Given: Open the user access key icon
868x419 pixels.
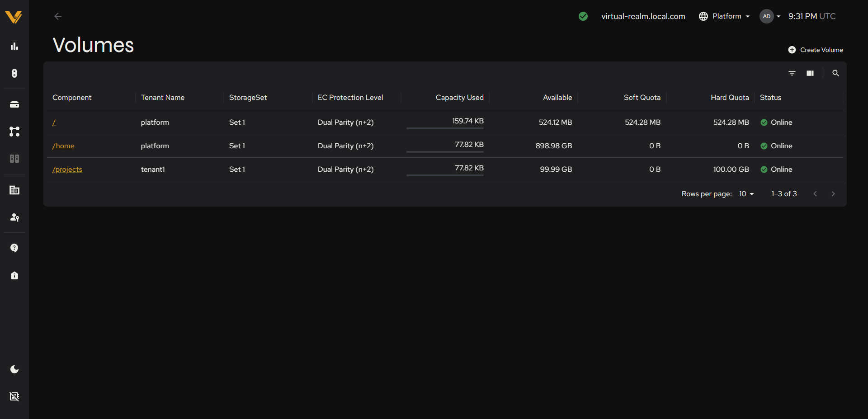Looking at the screenshot, I should pyautogui.click(x=14, y=217).
